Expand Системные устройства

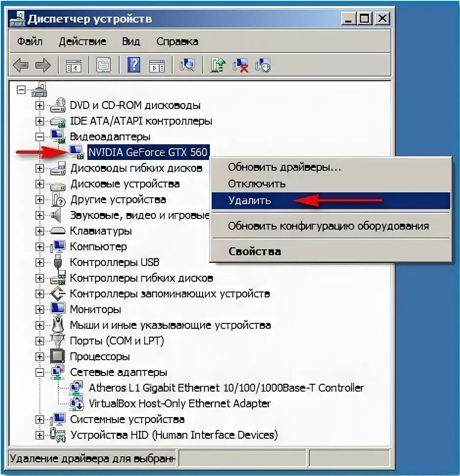point(39,419)
